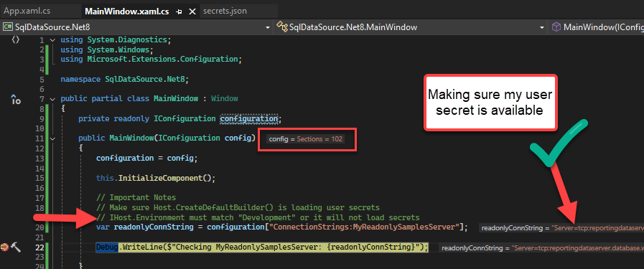Click the config Sections = 102 data tip
The image size is (644, 269).
pos(306,139)
